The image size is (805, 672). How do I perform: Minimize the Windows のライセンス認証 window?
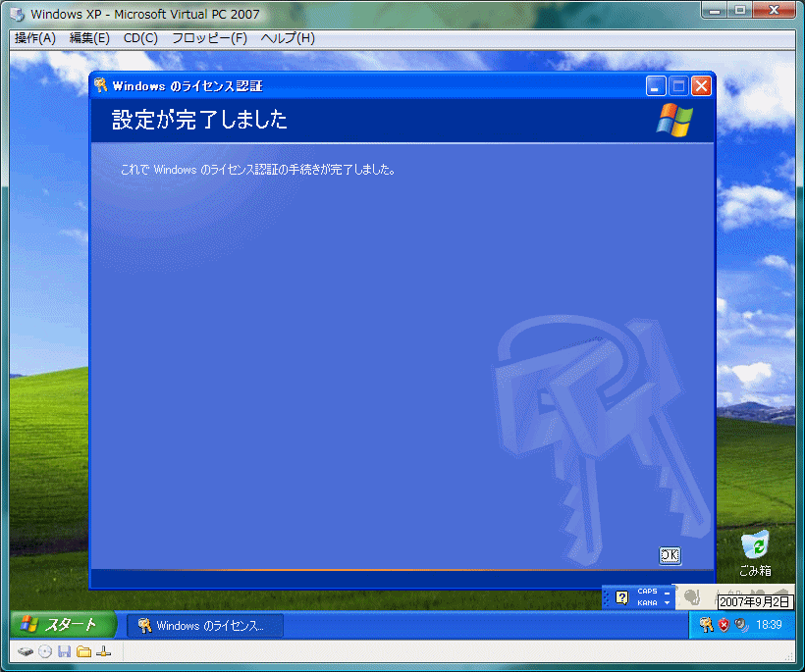pos(656,86)
